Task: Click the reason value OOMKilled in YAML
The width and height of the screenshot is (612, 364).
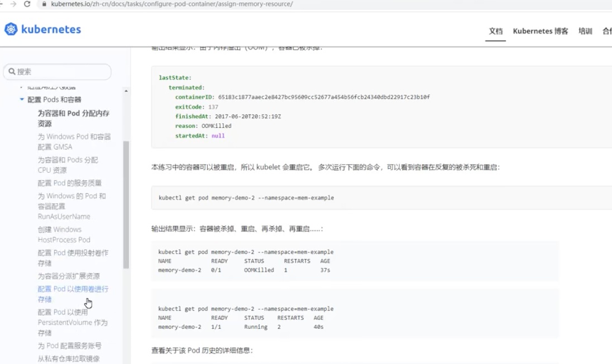Action: pyautogui.click(x=216, y=126)
